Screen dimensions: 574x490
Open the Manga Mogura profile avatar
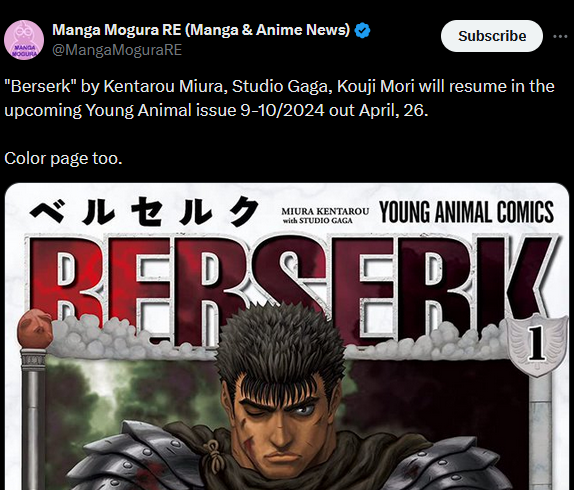pos(24,40)
